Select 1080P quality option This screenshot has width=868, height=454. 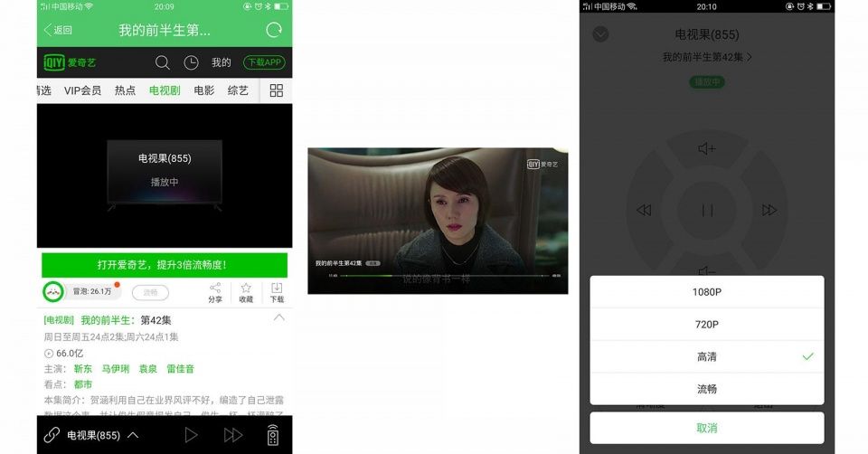707,292
